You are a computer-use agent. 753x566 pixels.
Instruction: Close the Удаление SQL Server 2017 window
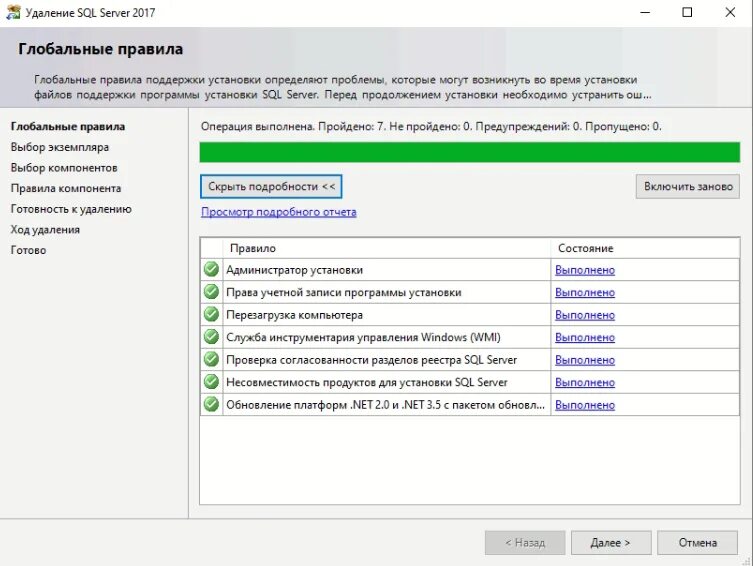coord(730,12)
